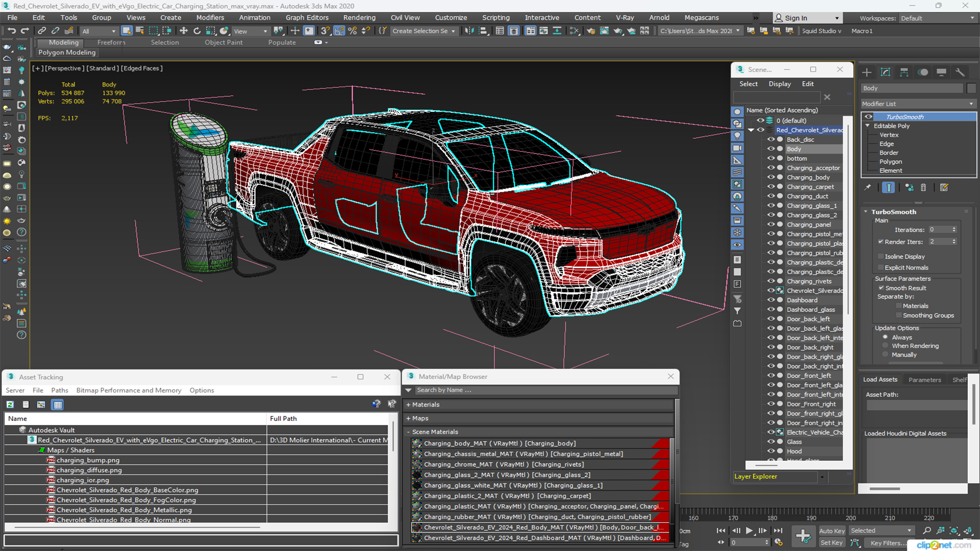
Task: Toggle Render Iters checkbox
Action: point(880,242)
